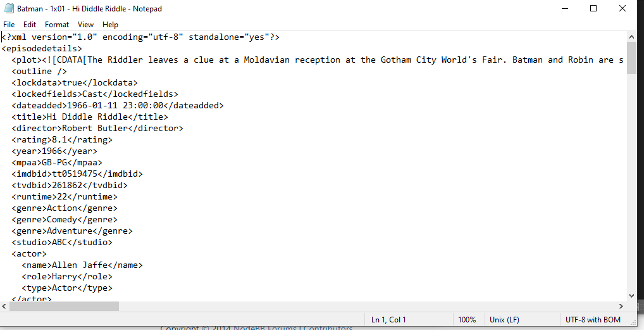
Task: Click the name Allen Jaffe line
Action: tap(82, 265)
